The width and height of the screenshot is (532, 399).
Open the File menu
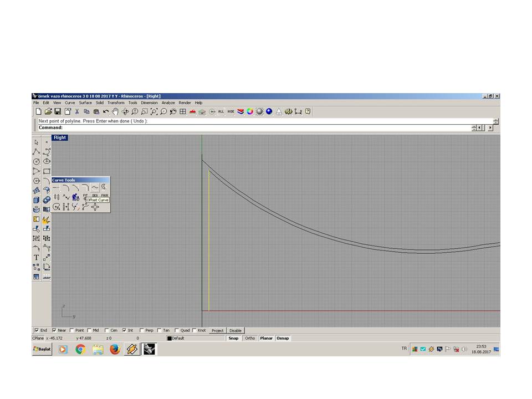click(36, 103)
